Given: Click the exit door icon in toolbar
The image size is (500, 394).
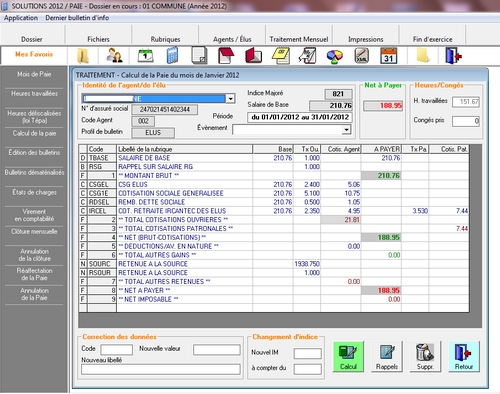Looking at the screenshot, I should point(453,56).
